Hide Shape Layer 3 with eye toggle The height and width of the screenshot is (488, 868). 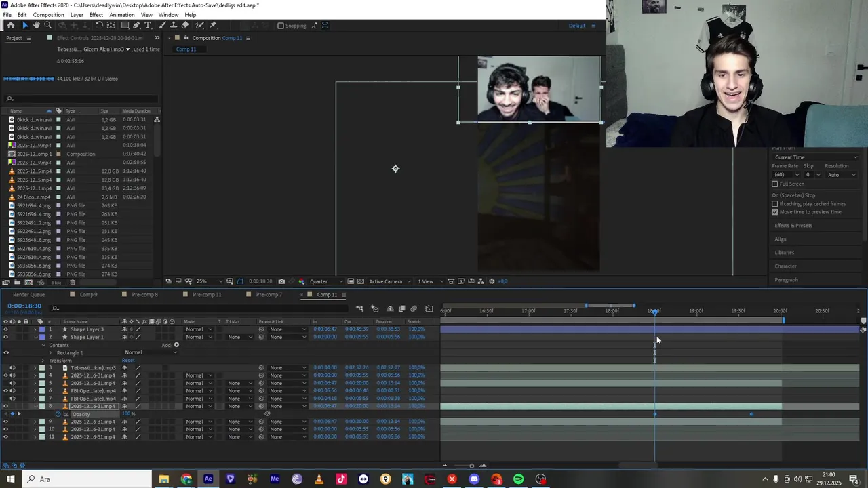[x=6, y=329]
